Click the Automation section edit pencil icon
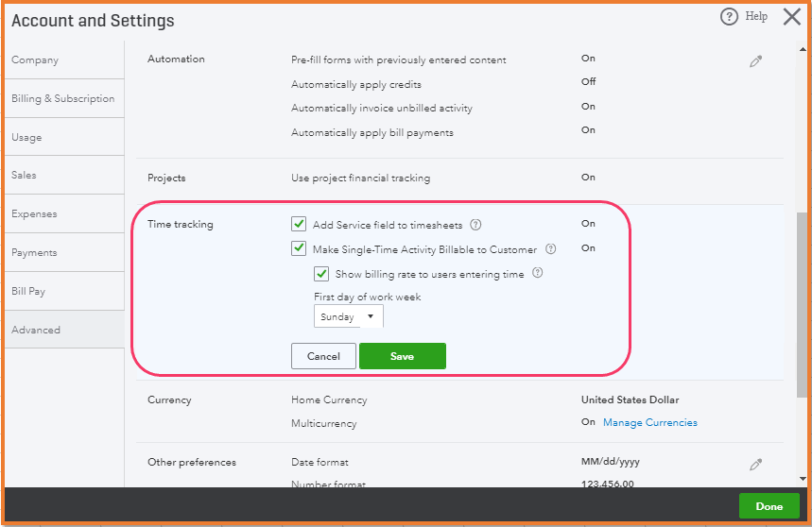Image resolution: width=812 pixels, height=527 pixels. tap(755, 61)
